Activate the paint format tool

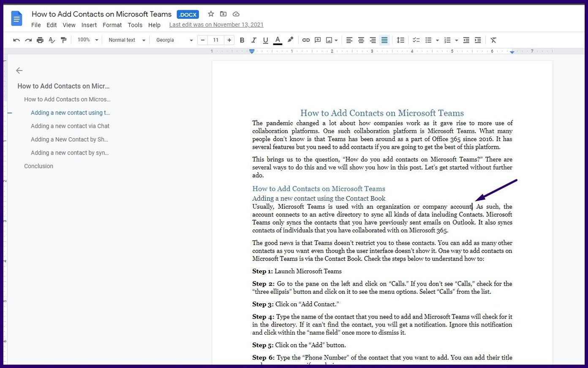(x=64, y=40)
